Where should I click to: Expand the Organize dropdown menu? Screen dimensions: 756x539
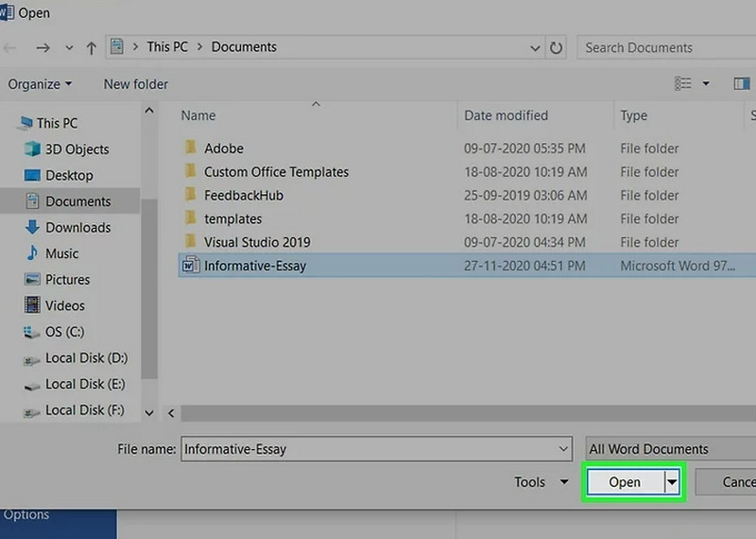tap(40, 84)
